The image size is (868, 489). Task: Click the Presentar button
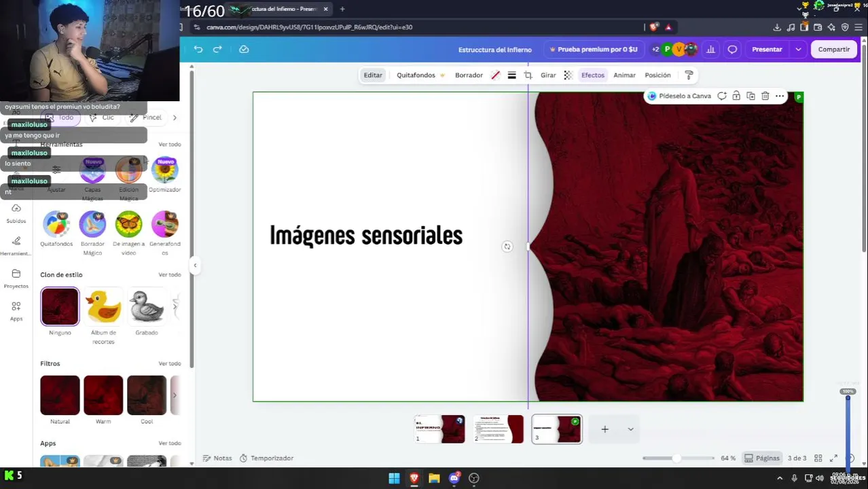pos(767,49)
